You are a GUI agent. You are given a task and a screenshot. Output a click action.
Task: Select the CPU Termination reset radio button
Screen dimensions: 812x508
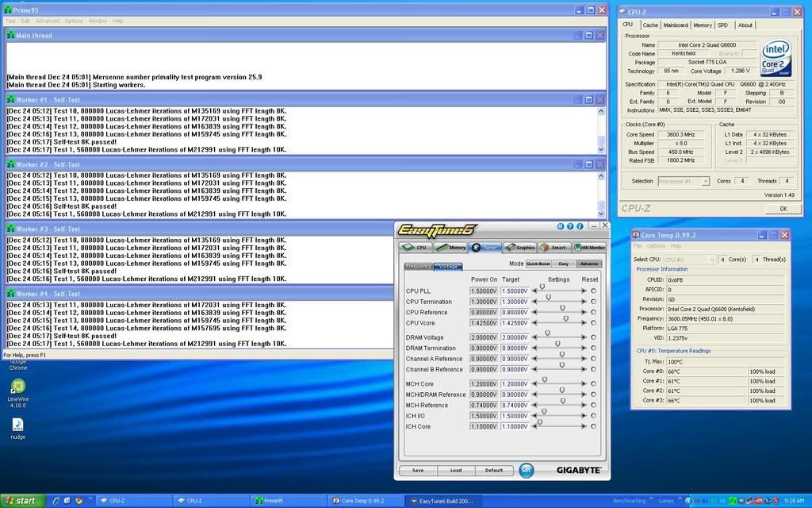tap(593, 302)
